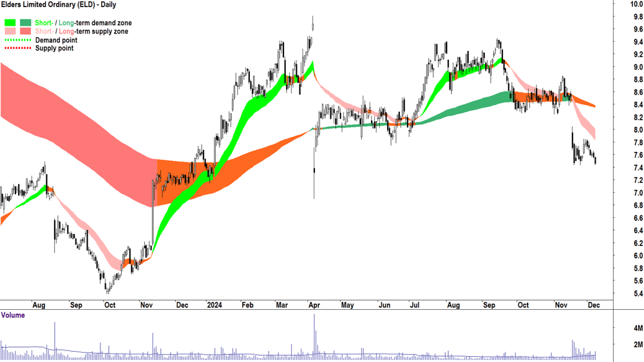Click the 2024 year marker on the time axis
Image resolution: width=644 pixels, height=362 pixels.
coord(214,305)
